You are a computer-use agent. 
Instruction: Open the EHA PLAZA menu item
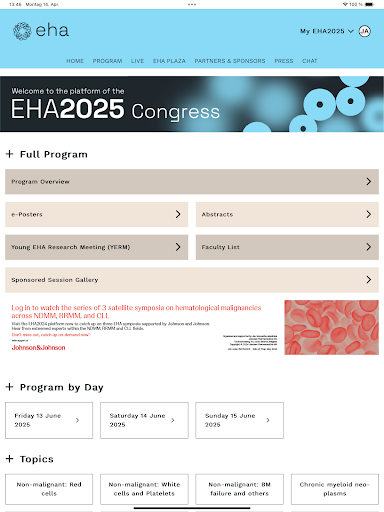[x=169, y=61]
